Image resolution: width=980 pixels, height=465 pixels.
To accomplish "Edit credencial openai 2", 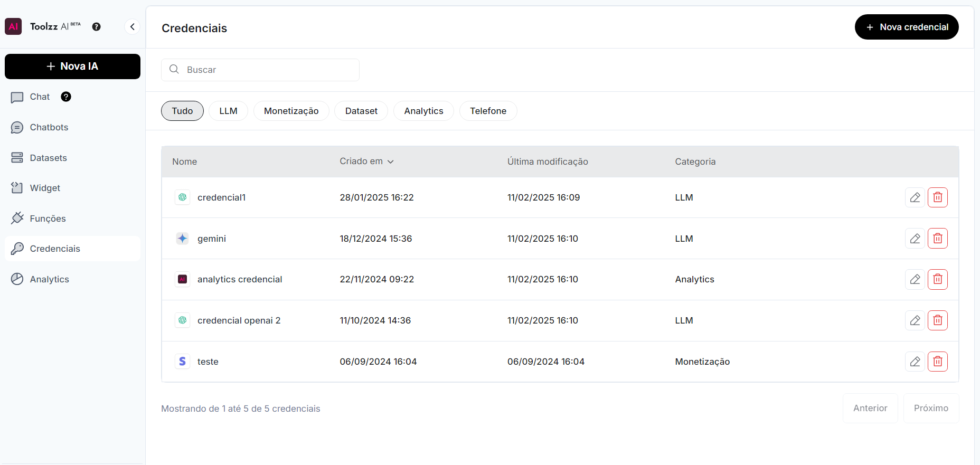I will (915, 320).
